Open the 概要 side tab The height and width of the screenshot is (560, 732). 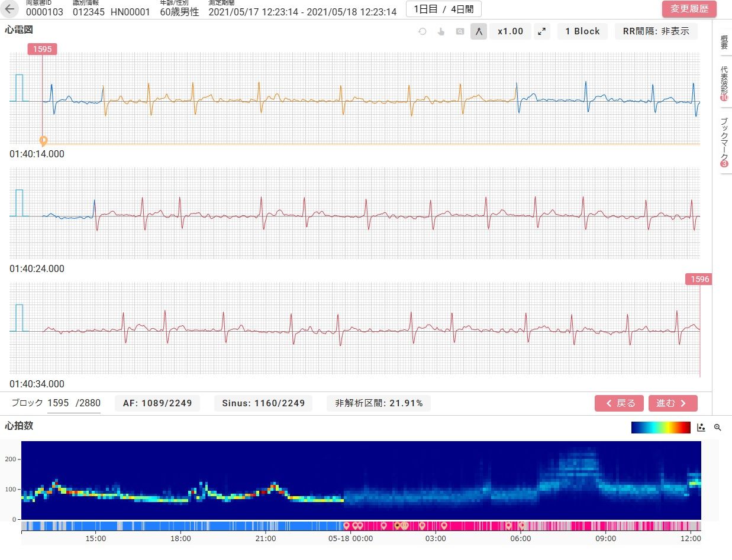(x=724, y=42)
